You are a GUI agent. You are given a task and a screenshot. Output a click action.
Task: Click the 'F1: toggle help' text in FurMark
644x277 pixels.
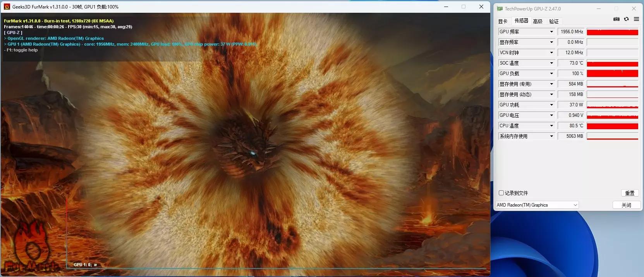pos(21,50)
